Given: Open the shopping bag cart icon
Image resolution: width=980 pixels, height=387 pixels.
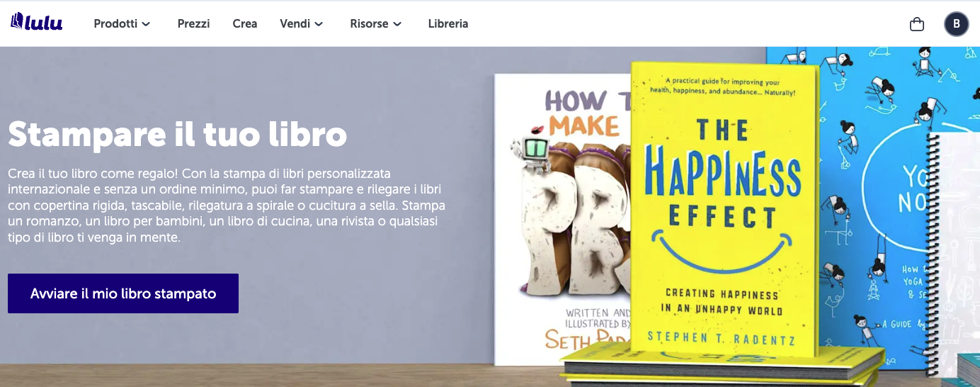Looking at the screenshot, I should click(x=917, y=24).
